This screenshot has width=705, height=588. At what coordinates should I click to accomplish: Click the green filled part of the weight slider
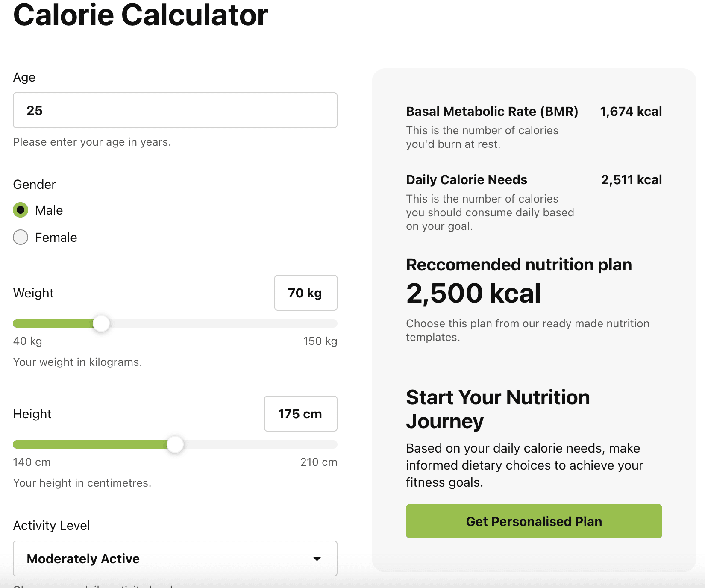coord(53,323)
